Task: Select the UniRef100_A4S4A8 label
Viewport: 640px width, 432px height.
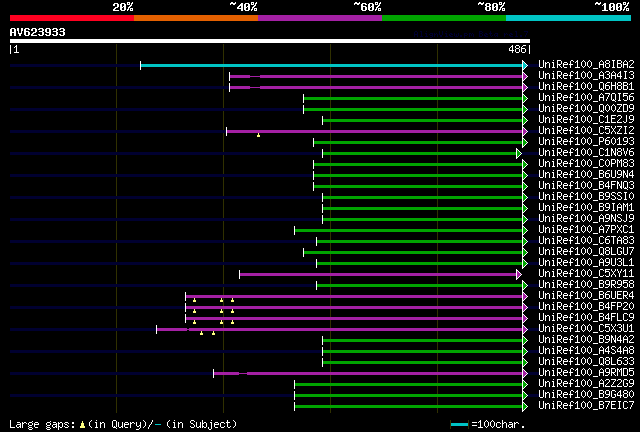Action: [586, 351]
